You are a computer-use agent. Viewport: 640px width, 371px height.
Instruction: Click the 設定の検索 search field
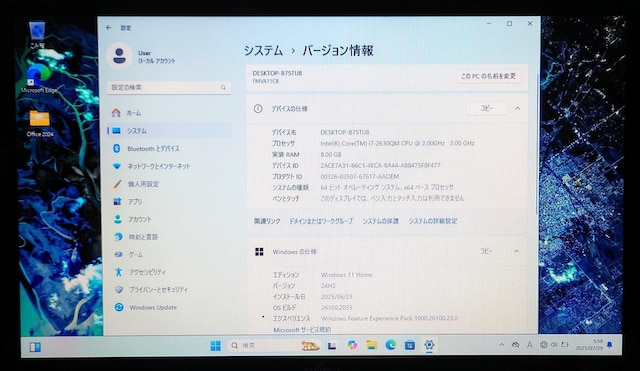[x=169, y=87]
